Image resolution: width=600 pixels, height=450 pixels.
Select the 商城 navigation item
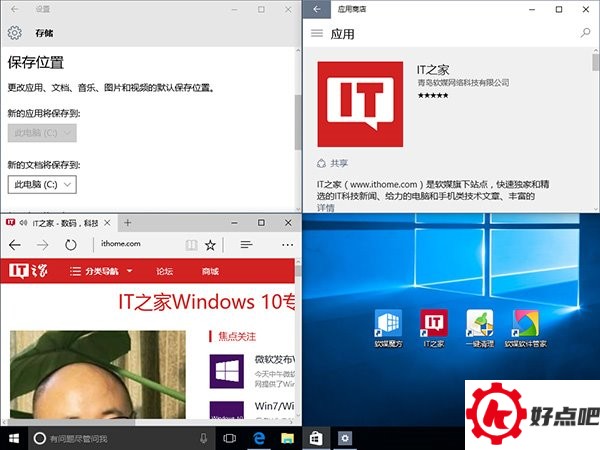click(210, 271)
